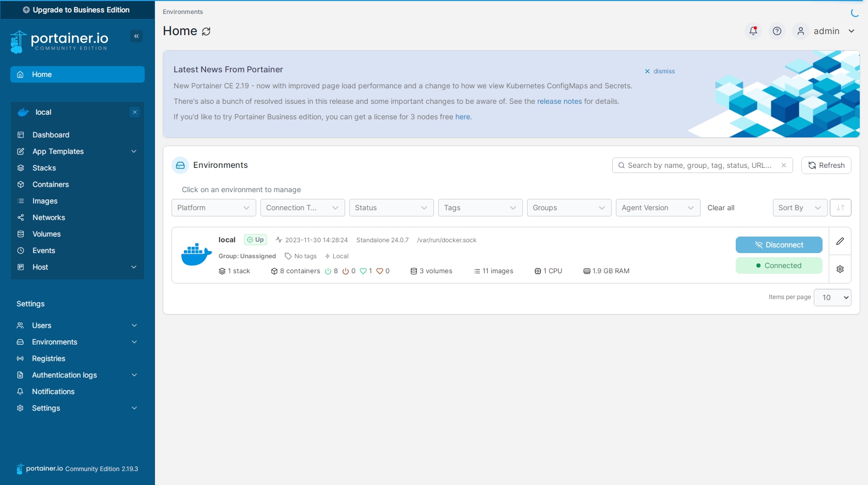The image size is (868, 485).
Task: Close the local environment with X icon
Action: 135,112
